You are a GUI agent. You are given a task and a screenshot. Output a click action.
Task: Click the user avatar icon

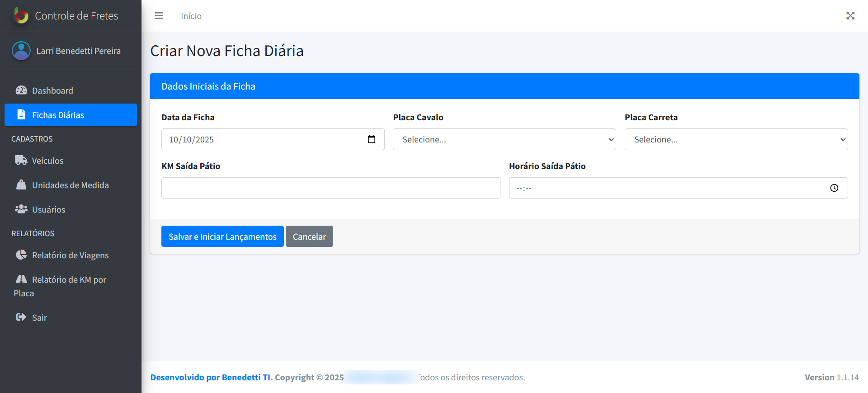point(21,51)
